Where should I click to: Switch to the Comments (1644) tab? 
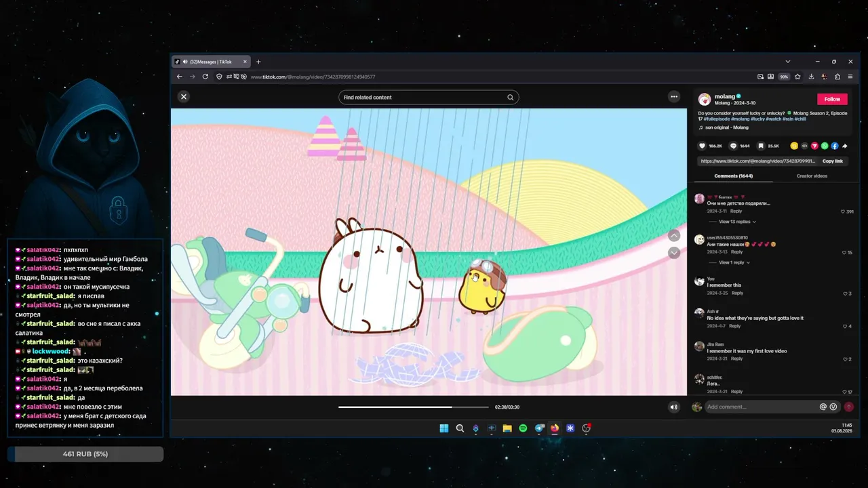point(733,176)
